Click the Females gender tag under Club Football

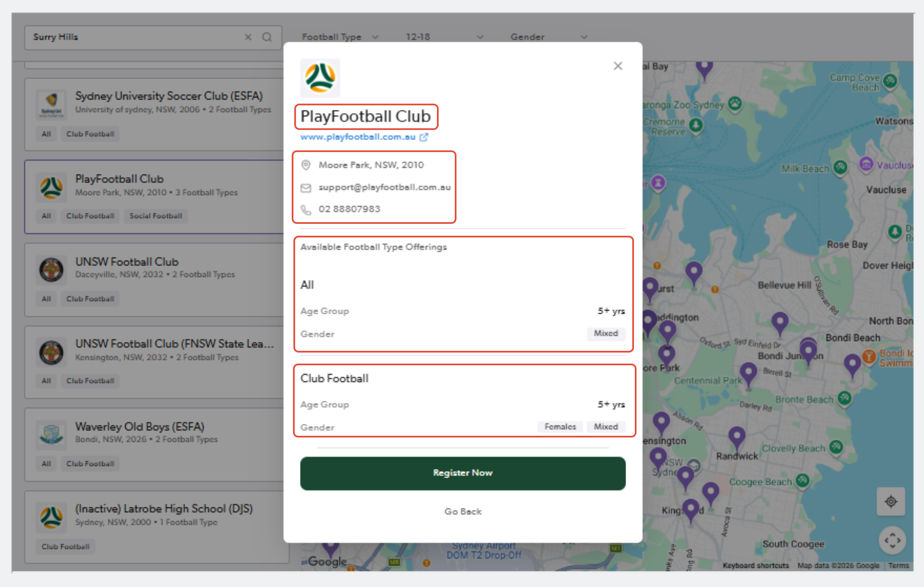[x=560, y=426]
